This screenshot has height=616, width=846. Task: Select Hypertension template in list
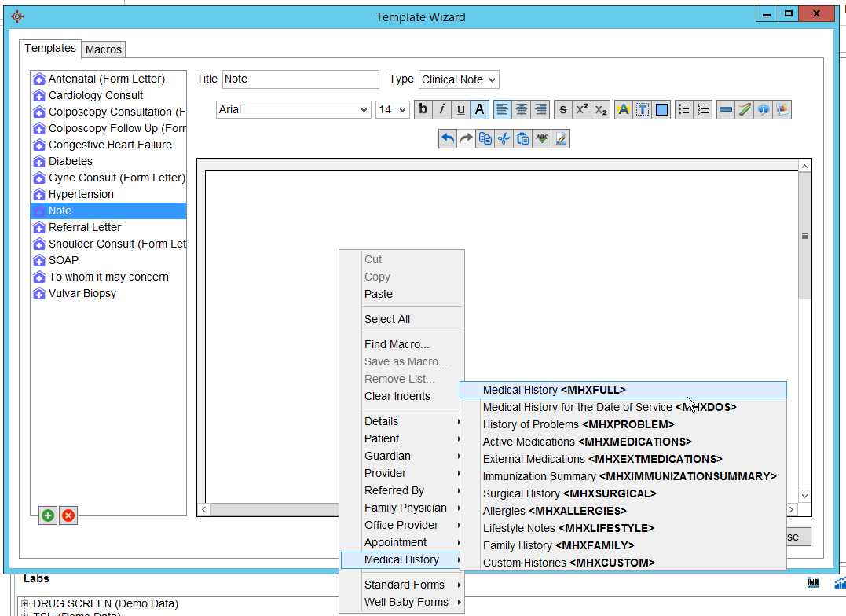(x=81, y=194)
